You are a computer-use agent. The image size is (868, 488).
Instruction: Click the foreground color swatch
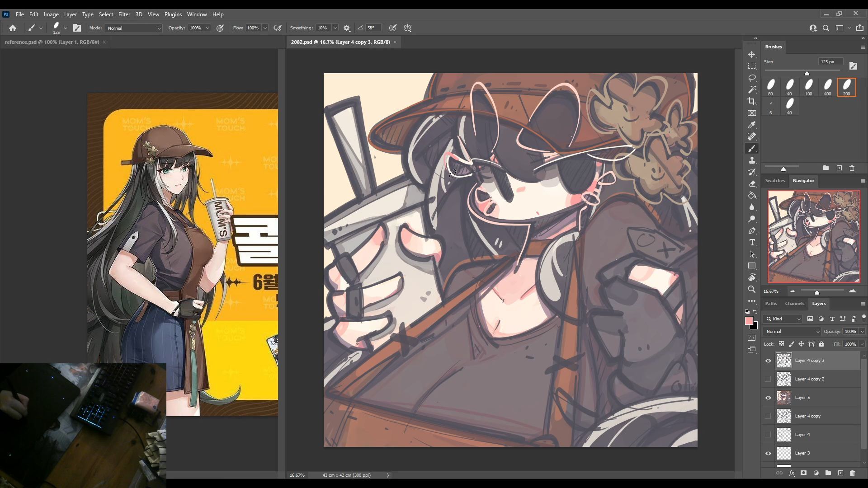(x=749, y=321)
